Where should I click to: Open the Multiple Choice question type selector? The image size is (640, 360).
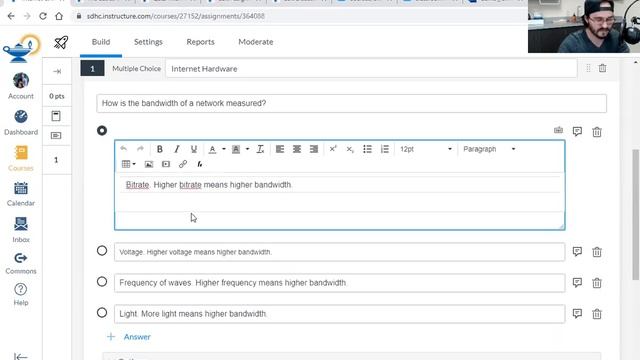click(x=136, y=69)
